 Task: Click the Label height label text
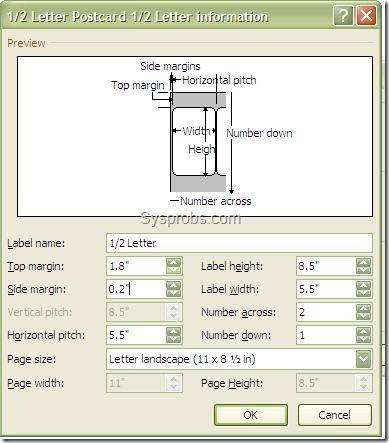pyautogui.click(x=232, y=266)
